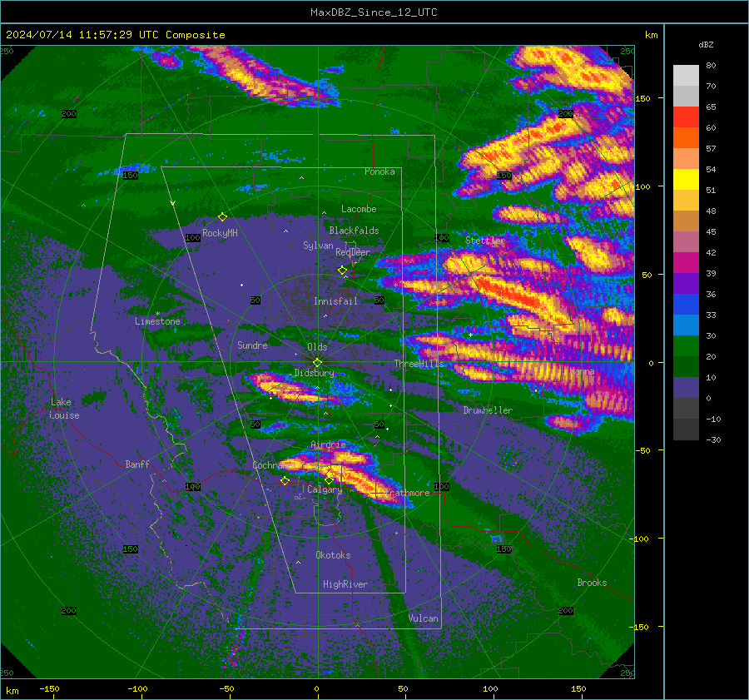The width and height of the screenshot is (749, 700).
Task: Click the 80 value label on dBZ scale
Action: (x=711, y=65)
